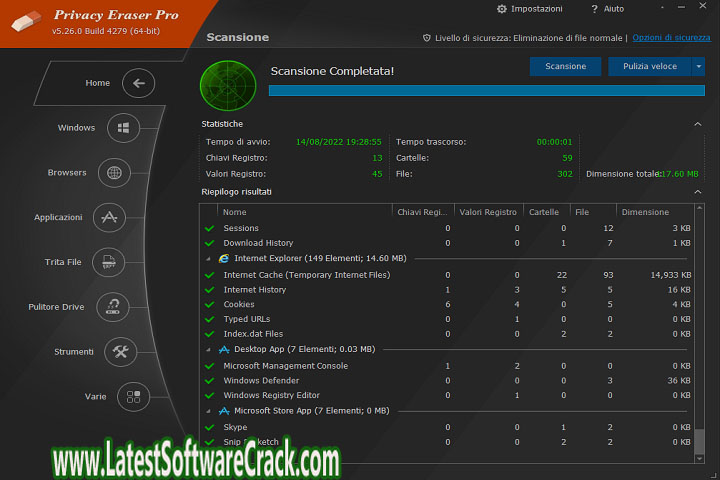Click the Internet Explorer logo icon
The image size is (720, 480).
(224, 259)
